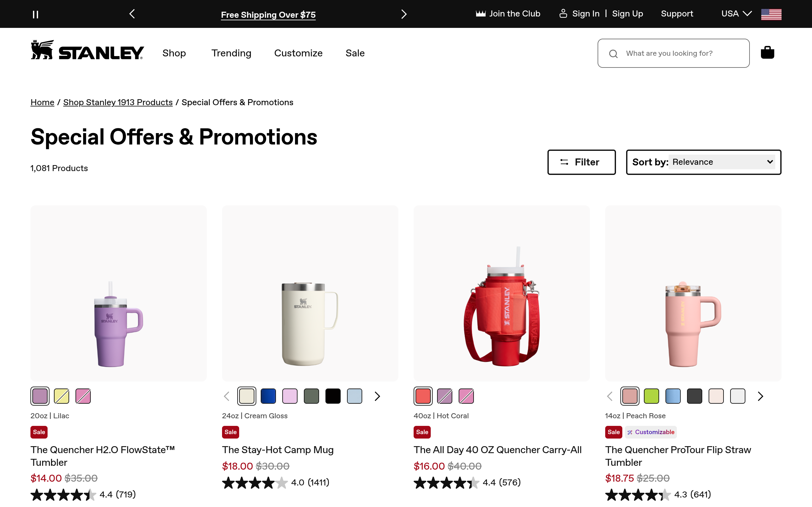
Task: Show the previous promo banner message
Action: pos(132,14)
